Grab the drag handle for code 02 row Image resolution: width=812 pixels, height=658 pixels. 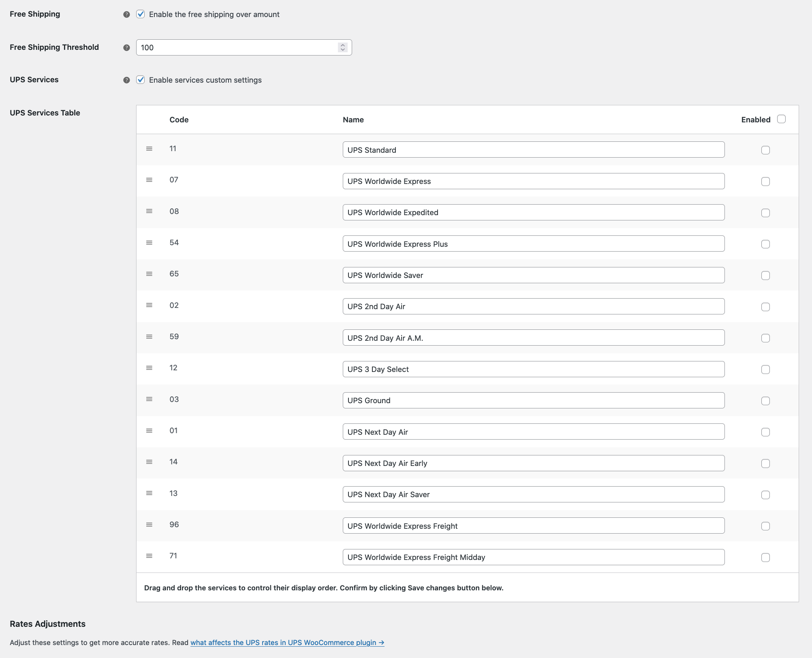pos(149,305)
